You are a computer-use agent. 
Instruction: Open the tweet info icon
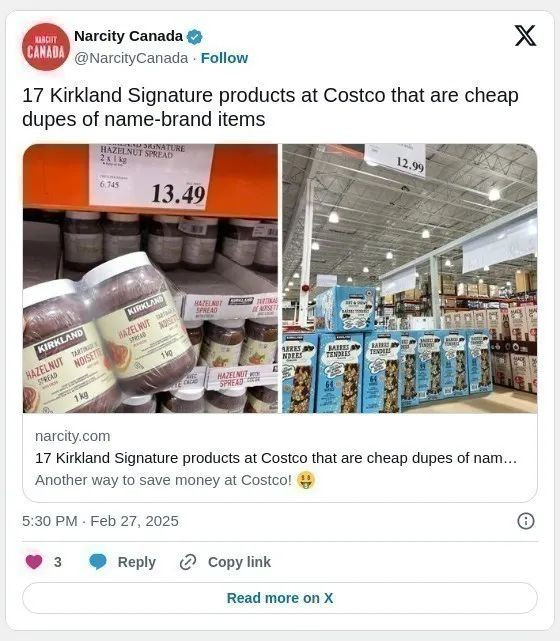pyautogui.click(x=526, y=521)
